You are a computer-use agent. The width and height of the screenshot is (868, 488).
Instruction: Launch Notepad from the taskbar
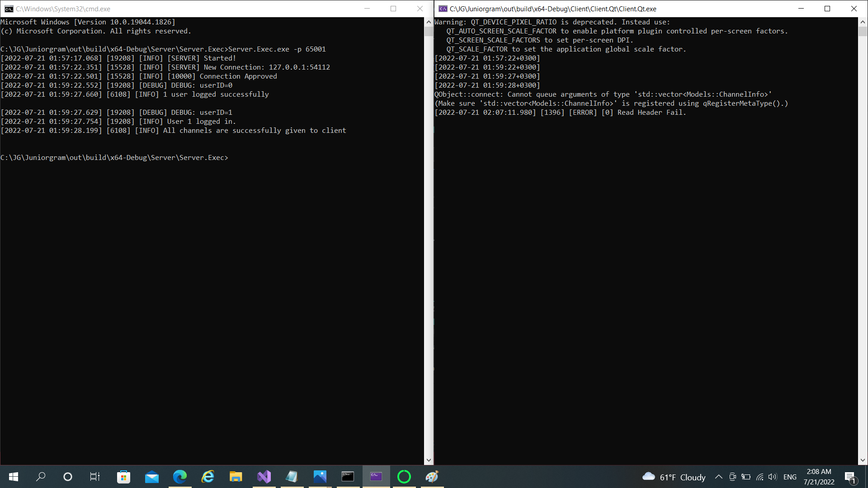(292, 477)
